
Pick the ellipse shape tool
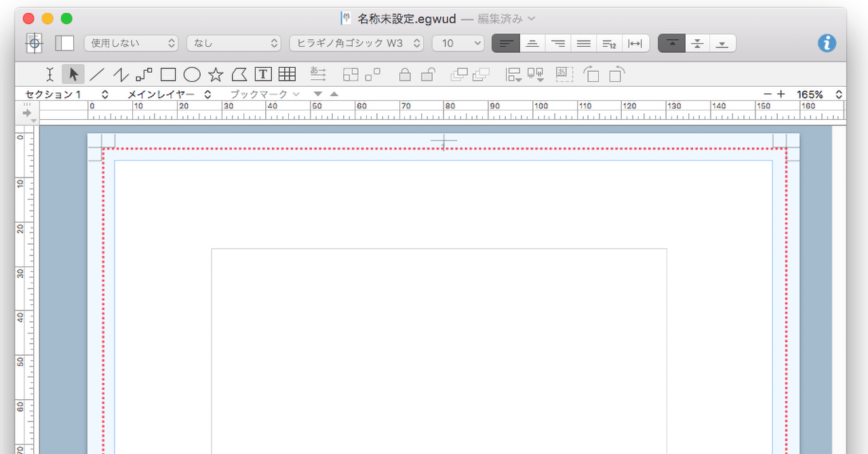pyautogui.click(x=192, y=75)
